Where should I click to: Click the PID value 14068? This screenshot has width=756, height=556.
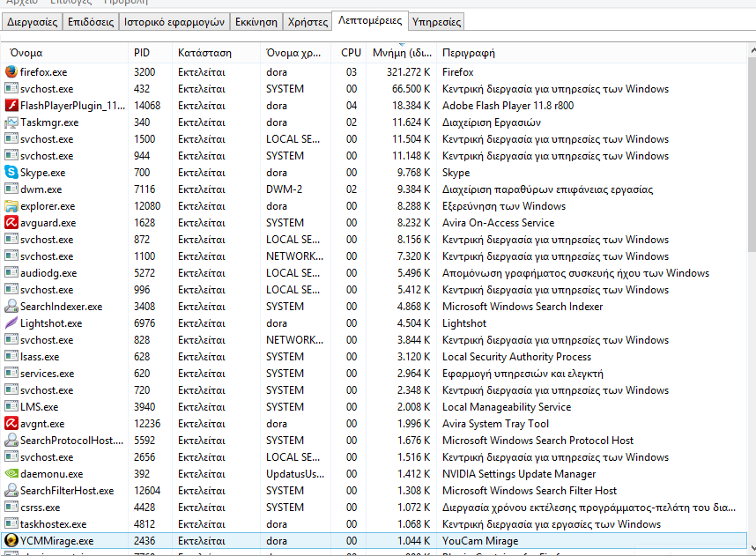click(x=147, y=105)
